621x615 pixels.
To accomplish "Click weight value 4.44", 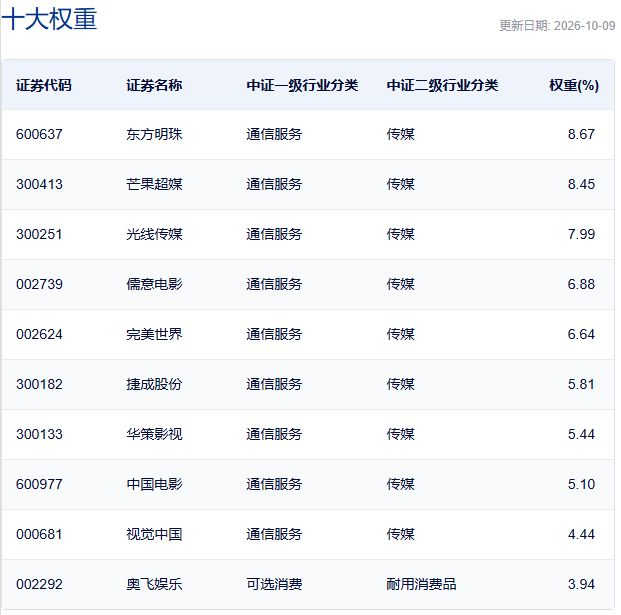I will tap(581, 534).
